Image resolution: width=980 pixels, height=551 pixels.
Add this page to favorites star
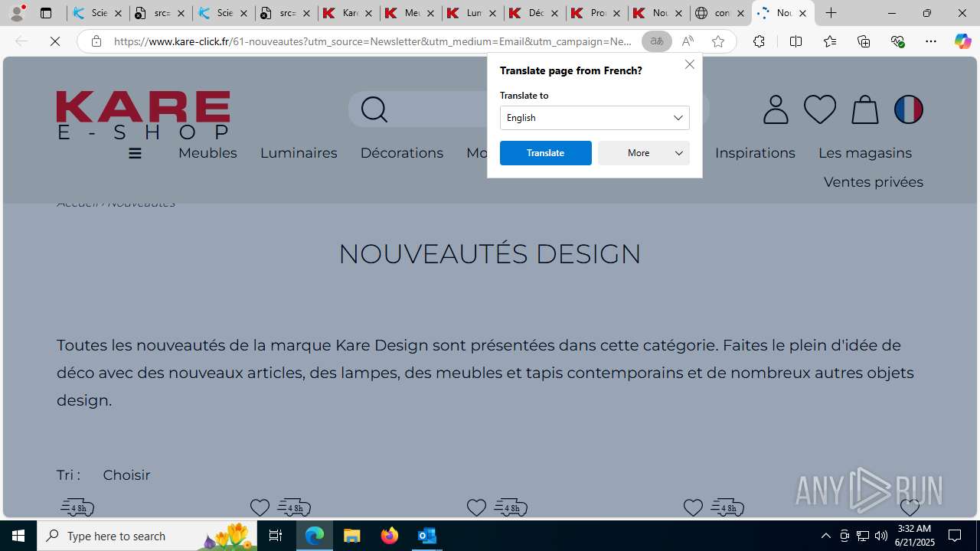pos(718,41)
